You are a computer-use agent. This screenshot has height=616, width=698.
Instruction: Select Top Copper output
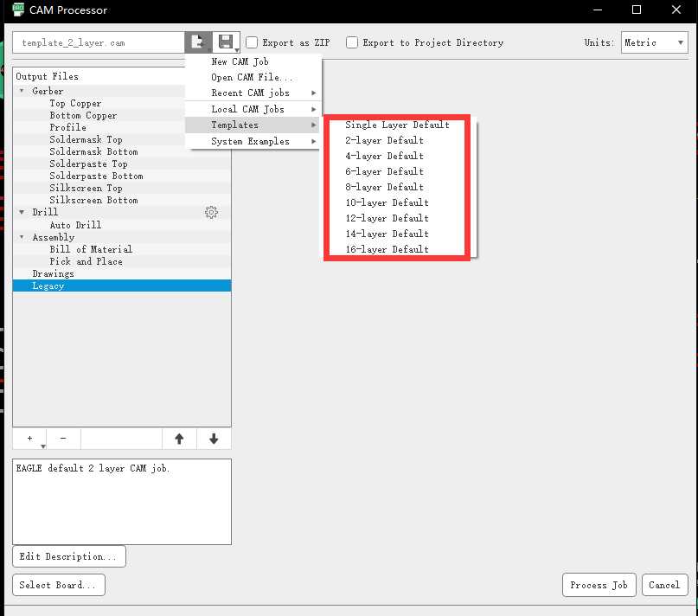(x=75, y=103)
